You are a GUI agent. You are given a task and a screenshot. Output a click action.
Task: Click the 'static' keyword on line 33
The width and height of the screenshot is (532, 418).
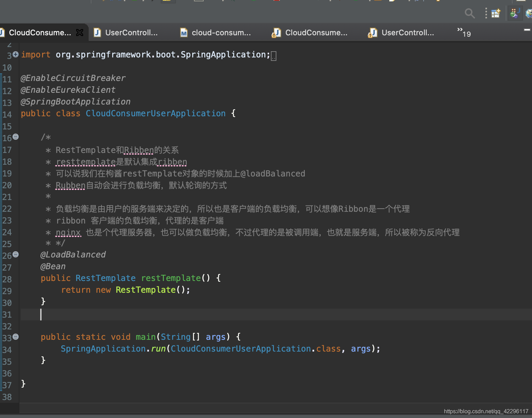(x=90, y=337)
